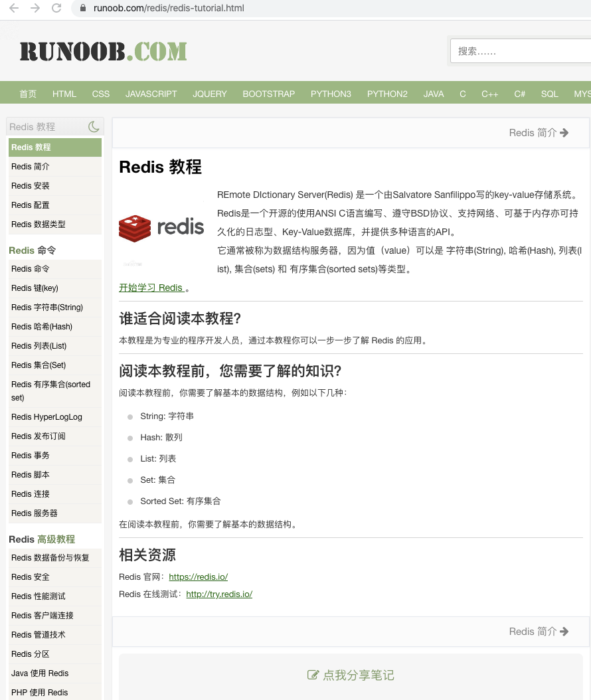Select highlighted Redis 教程 sidebar item
This screenshot has height=700, width=591.
[55, 147]
